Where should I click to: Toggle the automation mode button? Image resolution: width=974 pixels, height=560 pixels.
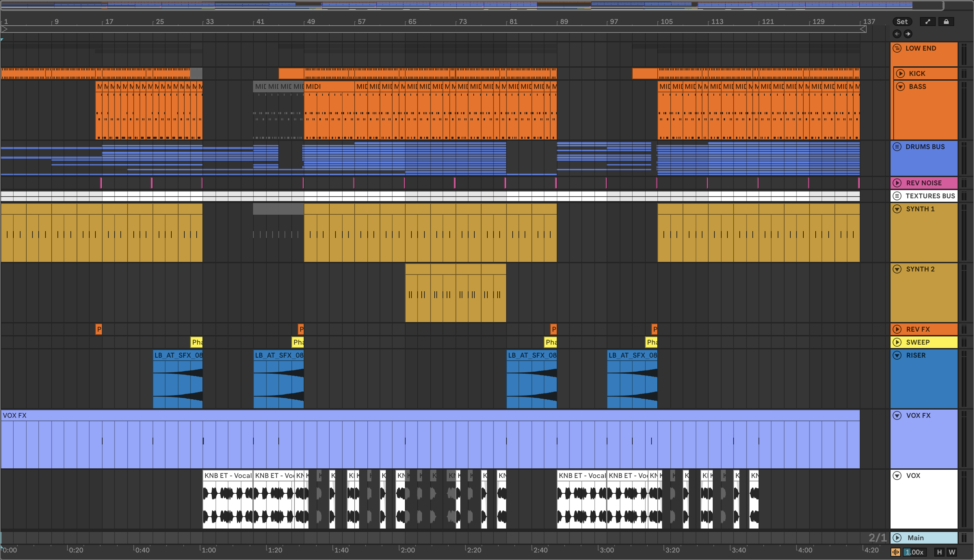point(927,22)
